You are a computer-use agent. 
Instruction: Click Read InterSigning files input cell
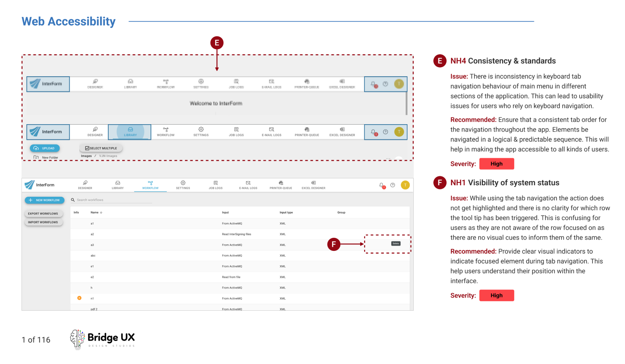point(237,234)
